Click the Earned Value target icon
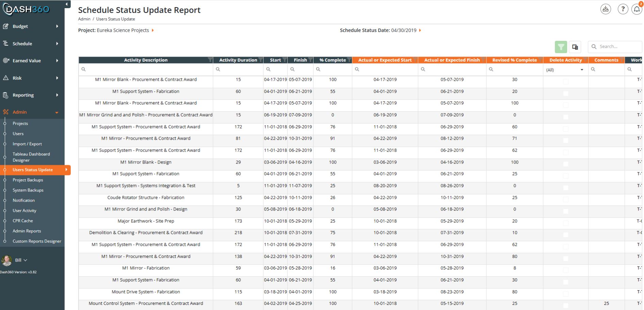This screenshot has height=310, width=644. pos(6,61)
